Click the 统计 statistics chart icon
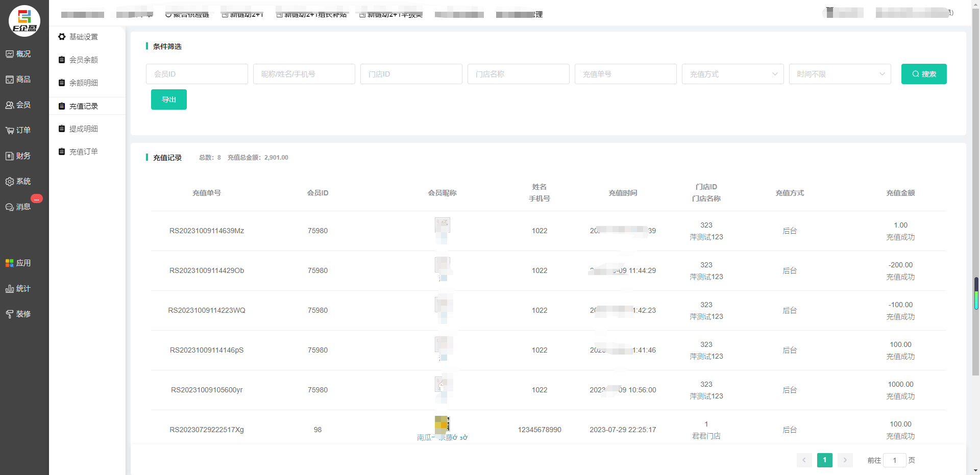 click(x=10, y=289)
